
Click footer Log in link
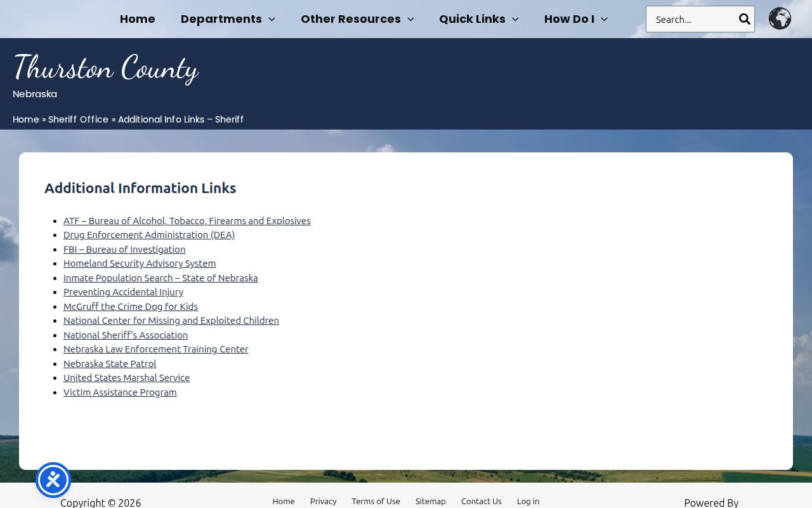coord(528,501)
